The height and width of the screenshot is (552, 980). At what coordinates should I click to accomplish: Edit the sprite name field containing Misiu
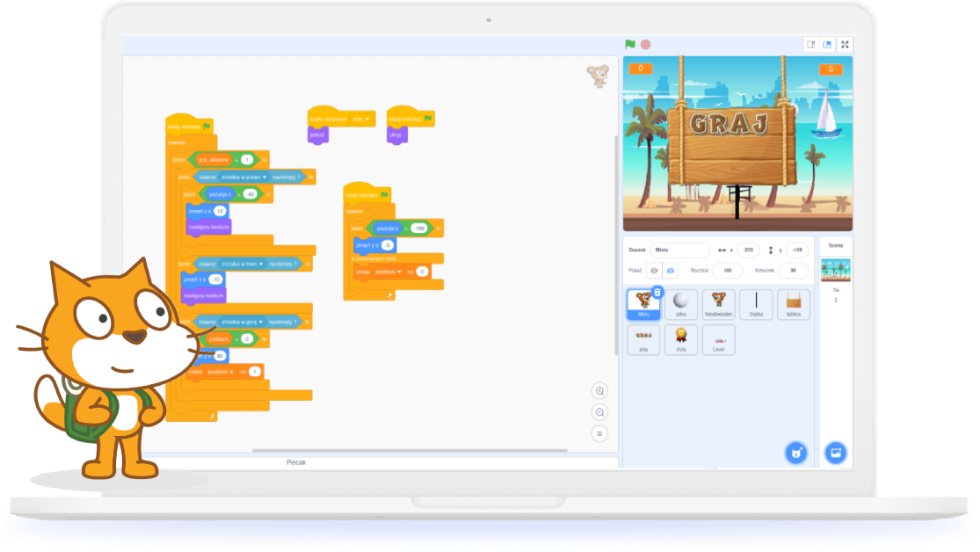coord(680,250)
